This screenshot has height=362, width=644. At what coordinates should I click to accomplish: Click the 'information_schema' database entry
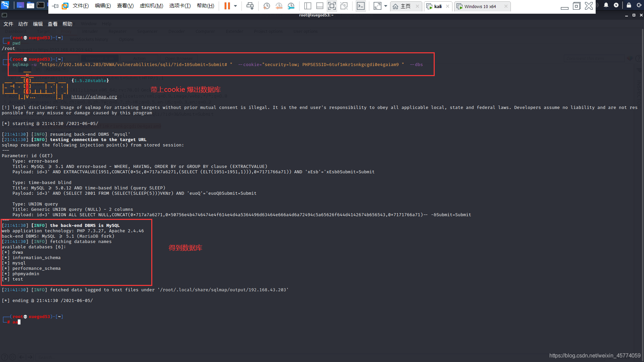point(37,258)
